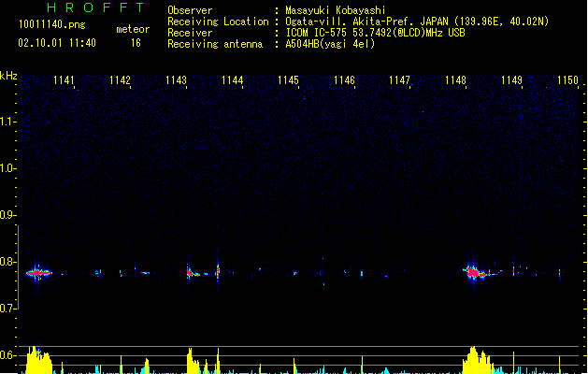Image resolution: width=588 pixels, height=374 pixels.
Task: Click the Receiving antenna label
Action: (x=215, y=44)
